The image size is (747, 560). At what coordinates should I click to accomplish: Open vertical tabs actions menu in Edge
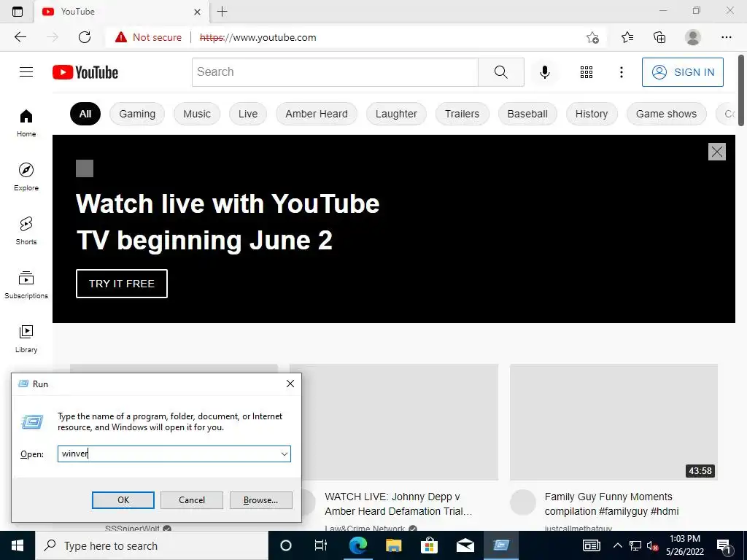(18, 12)
